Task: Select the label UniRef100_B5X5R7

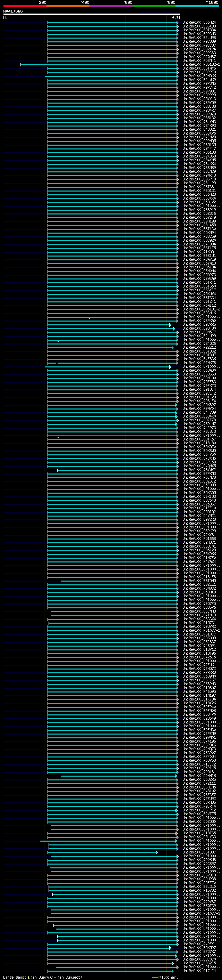Action: click(199, 948)
